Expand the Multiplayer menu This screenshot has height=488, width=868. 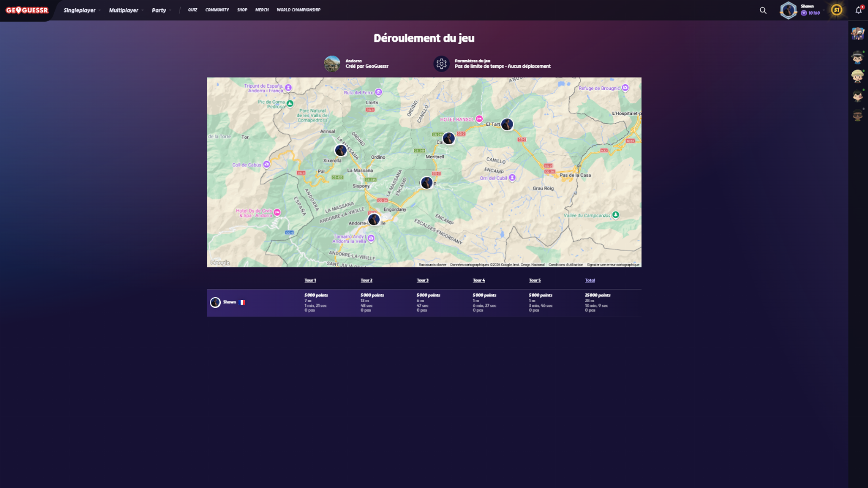124,10
